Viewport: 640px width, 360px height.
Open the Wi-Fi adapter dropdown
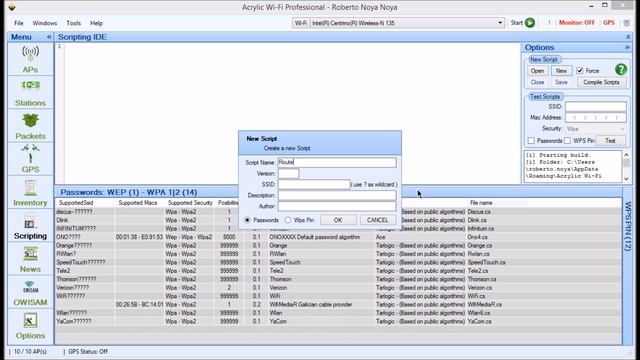tap(500, 23)
